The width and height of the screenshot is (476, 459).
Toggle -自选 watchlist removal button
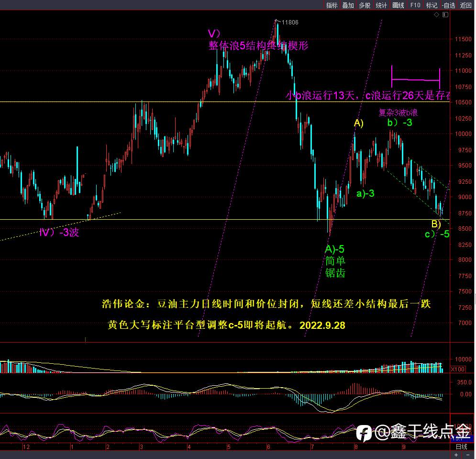coord(448,5)
